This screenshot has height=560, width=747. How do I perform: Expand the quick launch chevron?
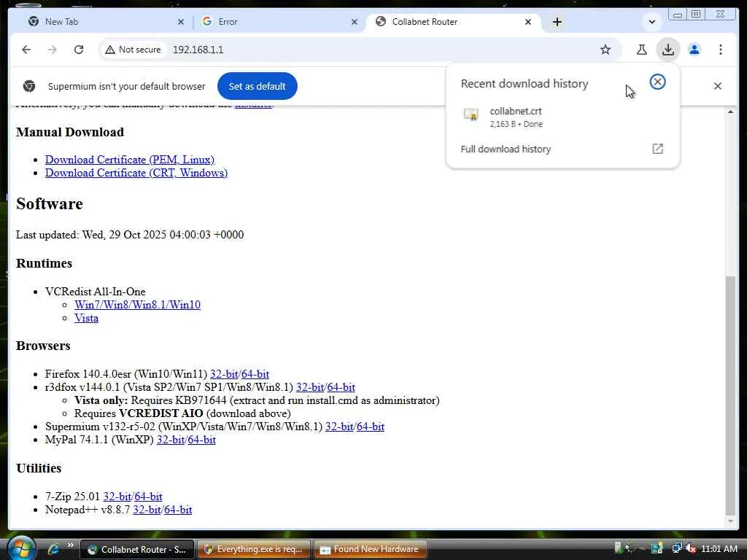pyautogui.click(x=71, y=545)
